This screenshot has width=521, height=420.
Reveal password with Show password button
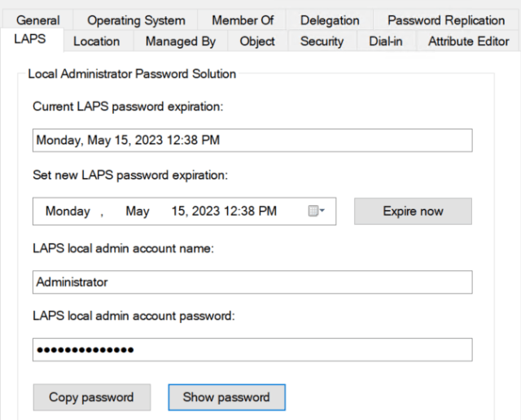226,397
